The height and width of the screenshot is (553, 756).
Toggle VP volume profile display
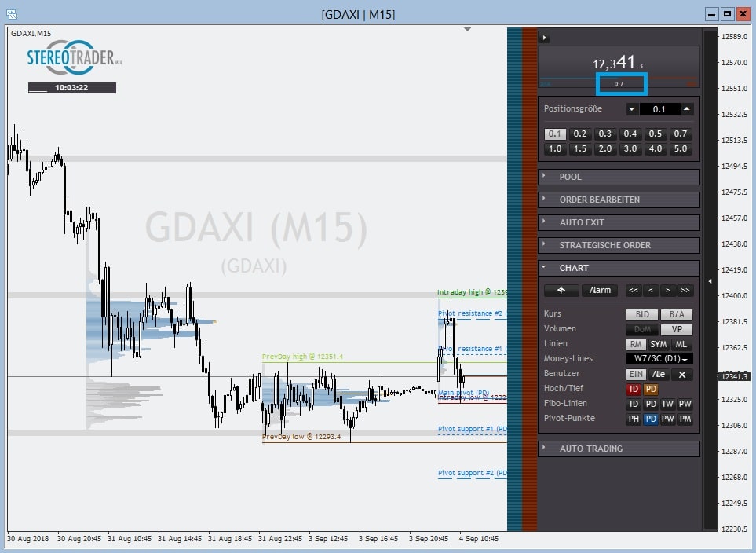[x=676, y=330]
